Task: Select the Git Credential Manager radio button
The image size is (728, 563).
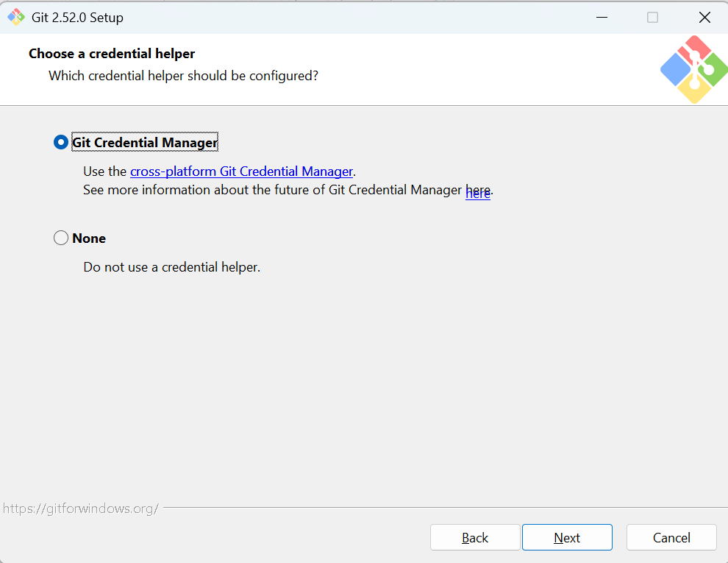Action: pos(61,142)
